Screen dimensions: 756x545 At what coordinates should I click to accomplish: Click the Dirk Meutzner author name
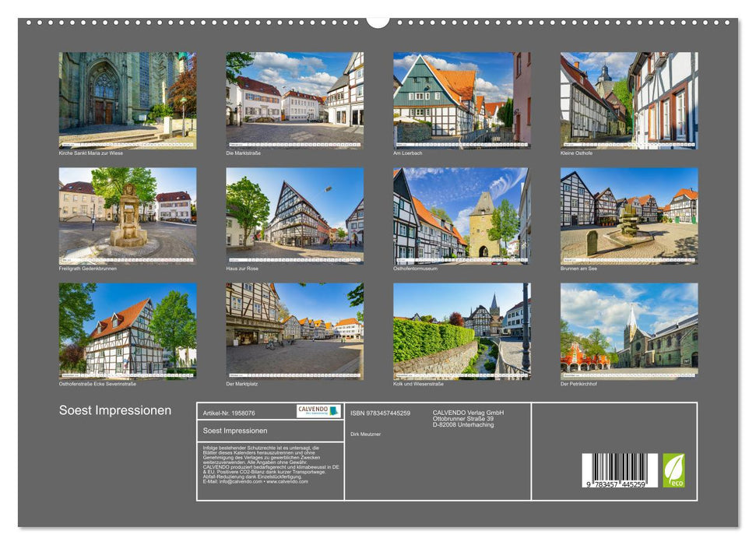365,434
